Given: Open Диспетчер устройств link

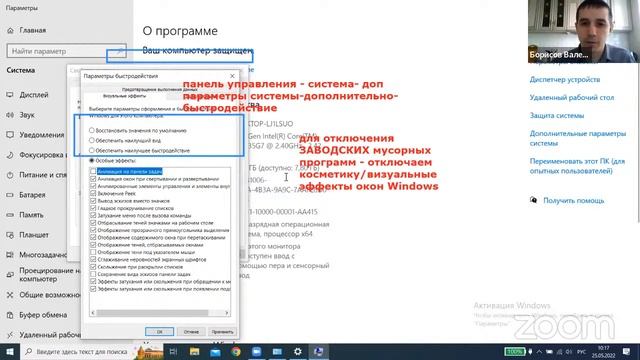Looking at the screenshot, I should click(565, 80).
